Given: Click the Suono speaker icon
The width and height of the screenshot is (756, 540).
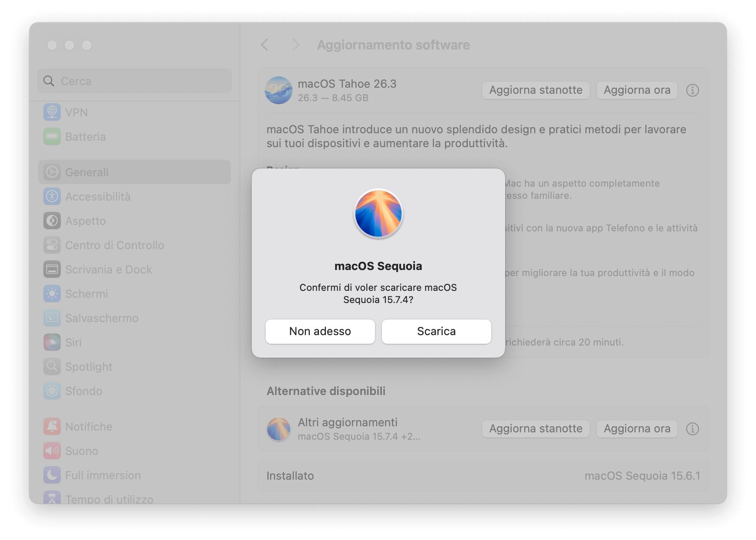Looking at the screenshot, I should tap(52, 451).
